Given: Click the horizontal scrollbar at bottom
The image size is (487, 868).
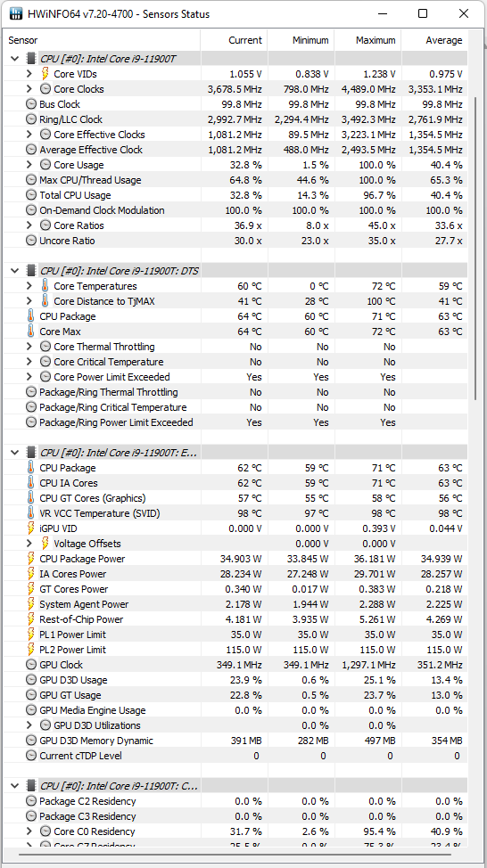Looking at the screenshot, I should pyautogui.click(x=236, y=856).
